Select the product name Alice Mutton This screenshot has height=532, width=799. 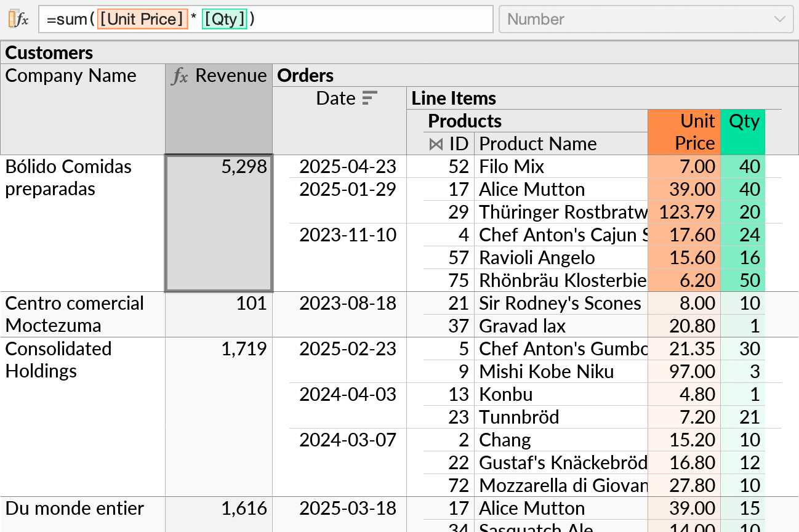point(531,189)
